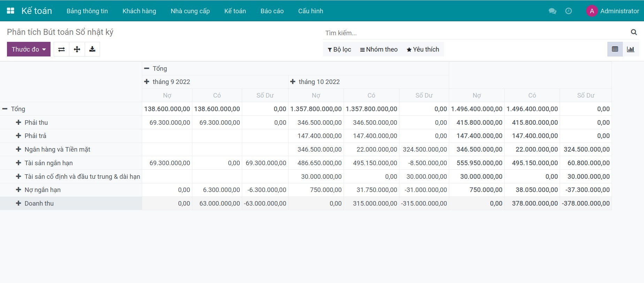The height and width of the screenshot is (283, 644).
Task: Expand the Doanh thu row
Action: [35, 204]
